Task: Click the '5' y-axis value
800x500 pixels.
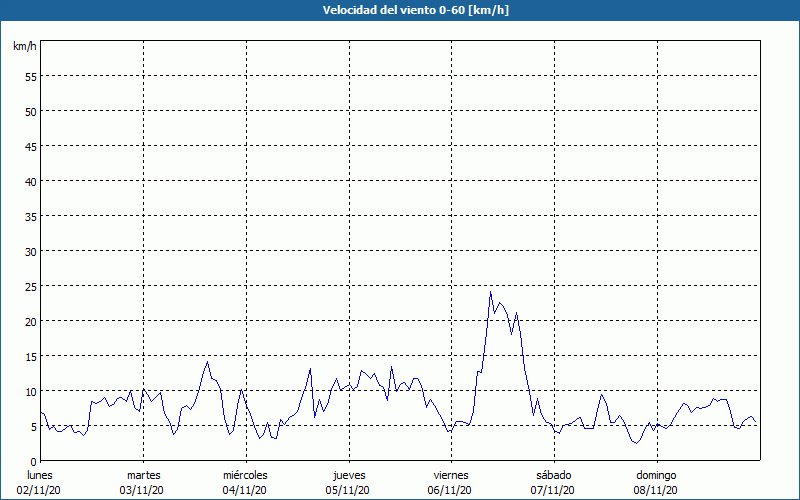Action: (x=34, y=427)
